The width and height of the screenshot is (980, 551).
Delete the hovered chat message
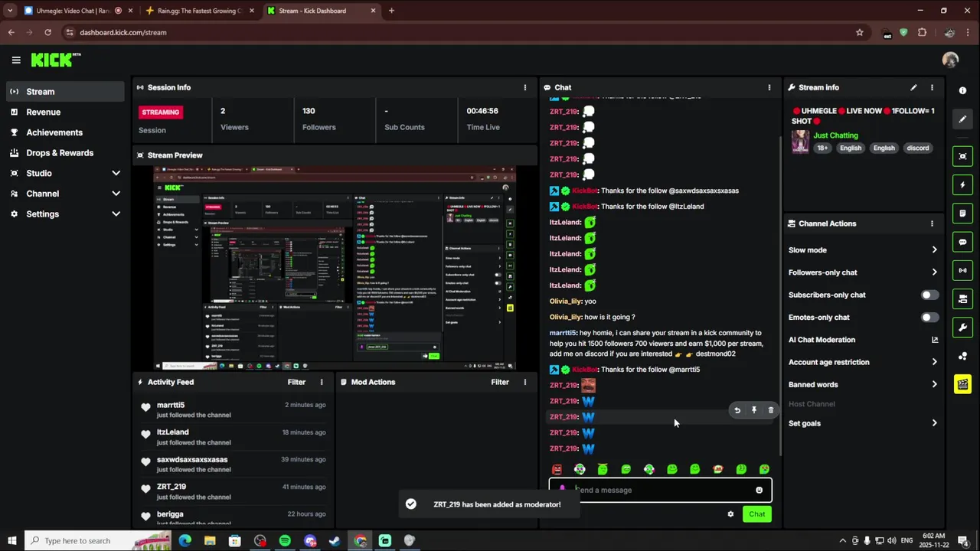click(771, 410)
